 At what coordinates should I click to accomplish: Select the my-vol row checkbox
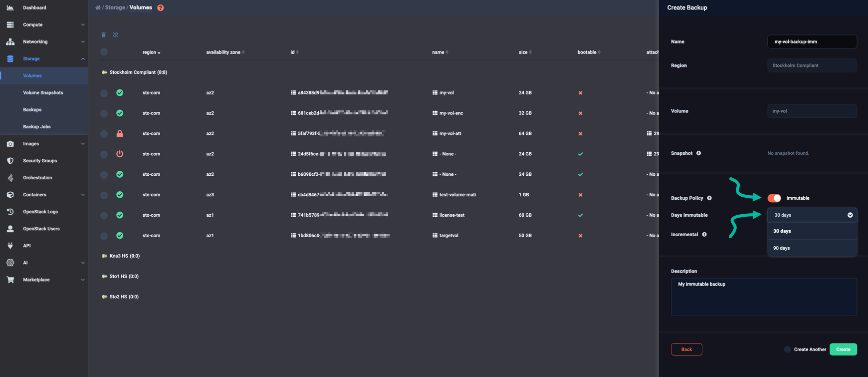coord(104,93)
